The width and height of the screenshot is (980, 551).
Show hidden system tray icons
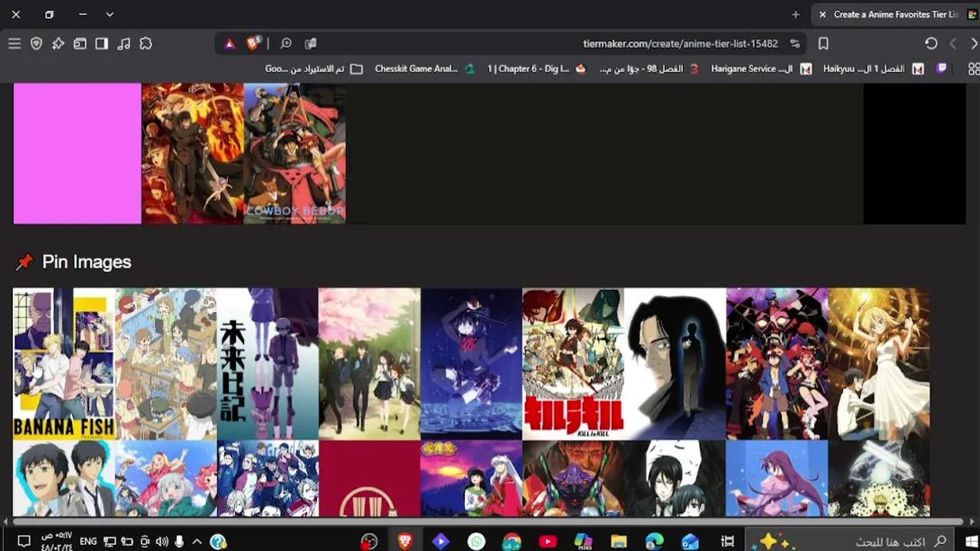[197, 542]
